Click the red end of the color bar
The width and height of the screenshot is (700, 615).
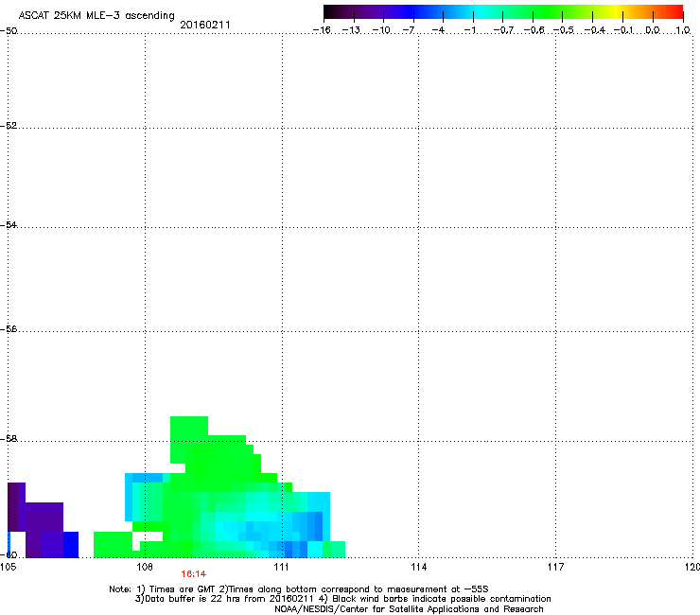tap(674, 11)
